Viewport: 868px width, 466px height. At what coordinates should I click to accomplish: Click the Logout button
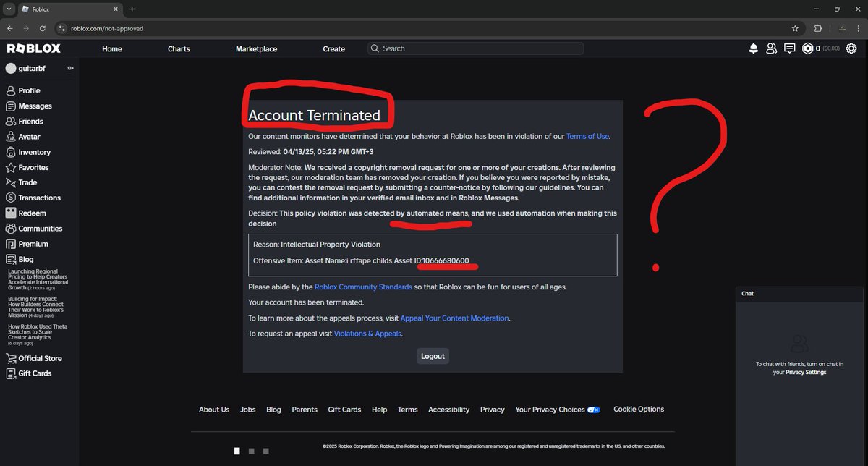tap(433, 355)
